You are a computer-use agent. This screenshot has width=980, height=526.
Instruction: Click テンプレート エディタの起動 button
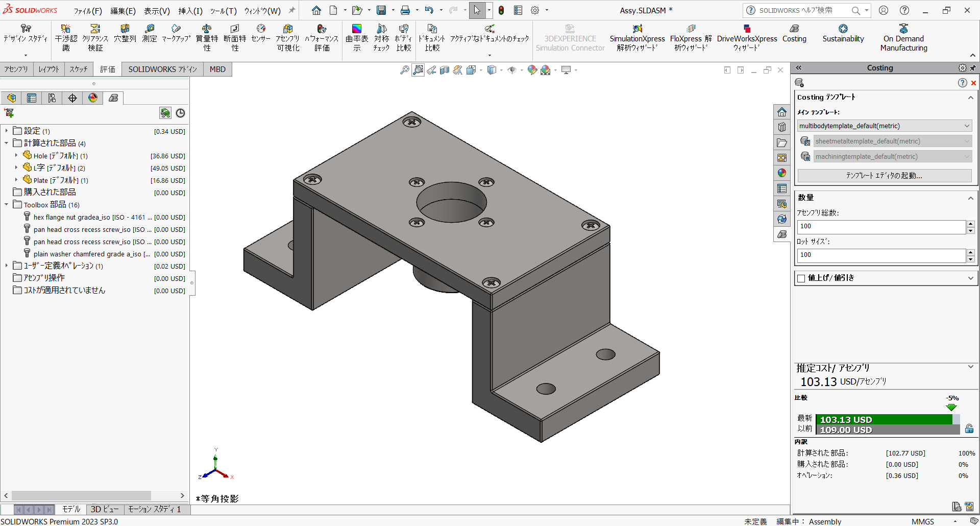click(885, 176)
